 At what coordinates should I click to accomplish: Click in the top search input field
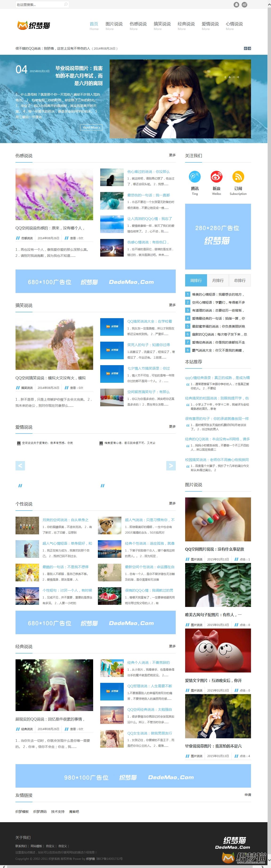click(x=40, y=4)
